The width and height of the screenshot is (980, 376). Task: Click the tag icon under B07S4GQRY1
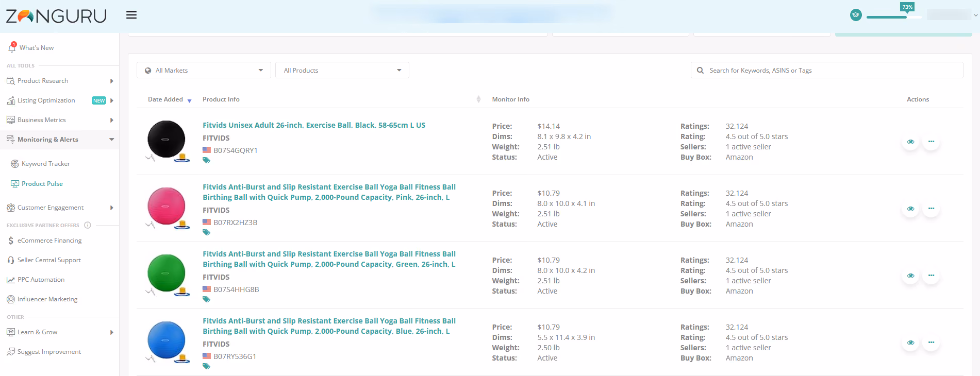click(206, 161)
